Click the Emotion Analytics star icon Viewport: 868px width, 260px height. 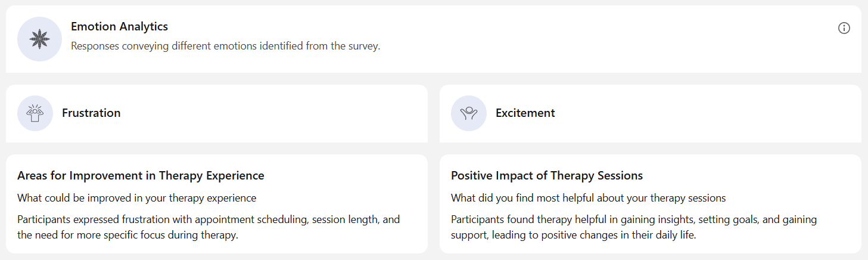[39, 39]
